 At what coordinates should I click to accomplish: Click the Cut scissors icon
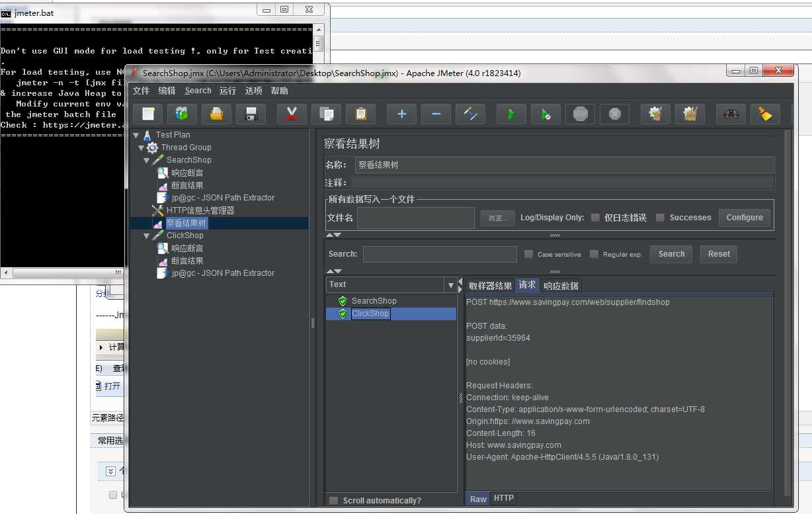292,114
